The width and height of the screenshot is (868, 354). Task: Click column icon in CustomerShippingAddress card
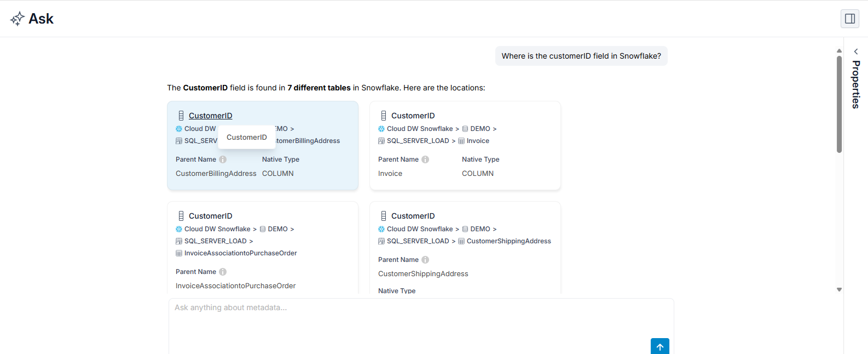(x=384, y=216)
